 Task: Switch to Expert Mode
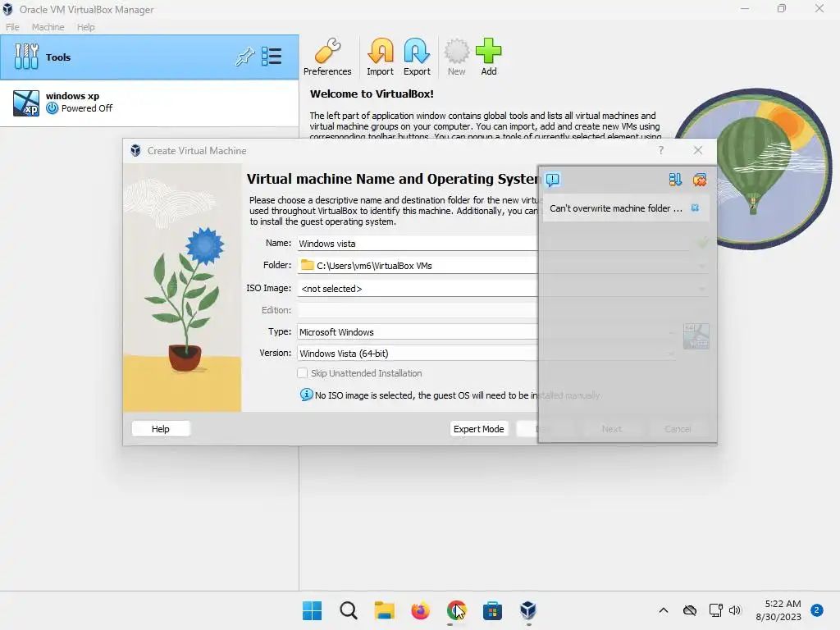point(478,428)
